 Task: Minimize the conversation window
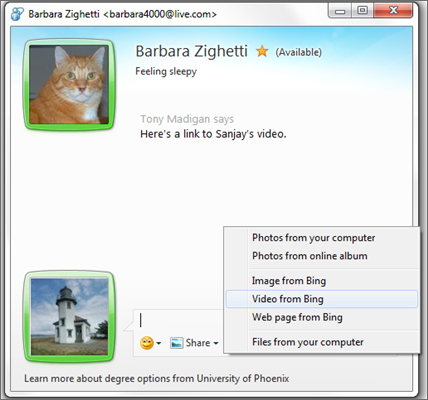click(x=340, y=11)
